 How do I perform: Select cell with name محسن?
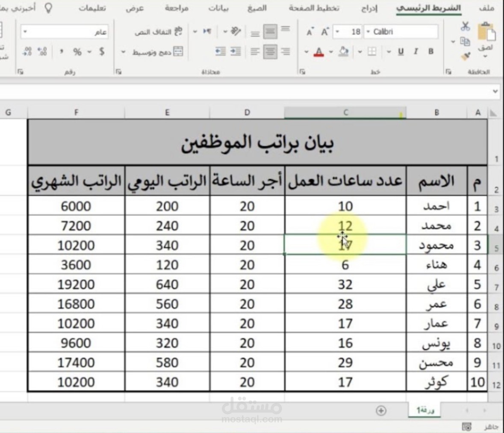pos(436,362)
